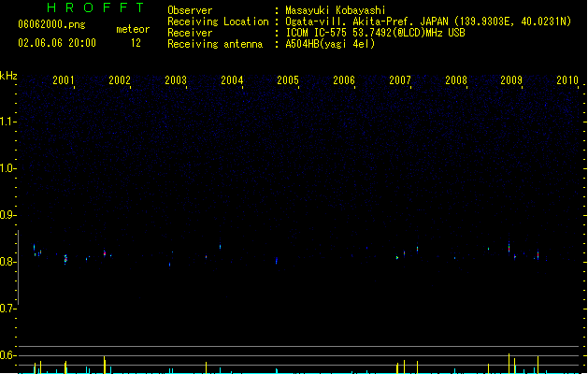Screen dimensions: 588x374
Task: Click the 2004 time axis marker
Action: point(232,79)
